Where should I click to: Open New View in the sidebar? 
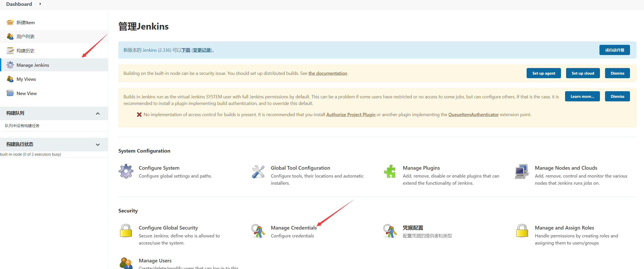pyautogui.click(x=26, y=93)
